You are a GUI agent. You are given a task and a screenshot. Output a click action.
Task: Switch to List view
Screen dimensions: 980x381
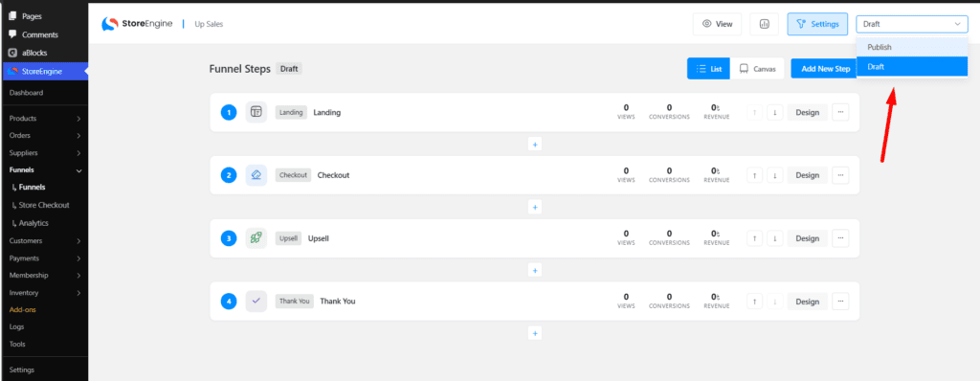click(x=709, y=69)
